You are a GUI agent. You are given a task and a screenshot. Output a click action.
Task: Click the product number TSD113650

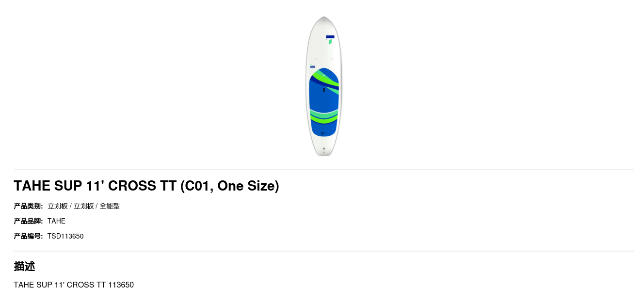point(65,236)
